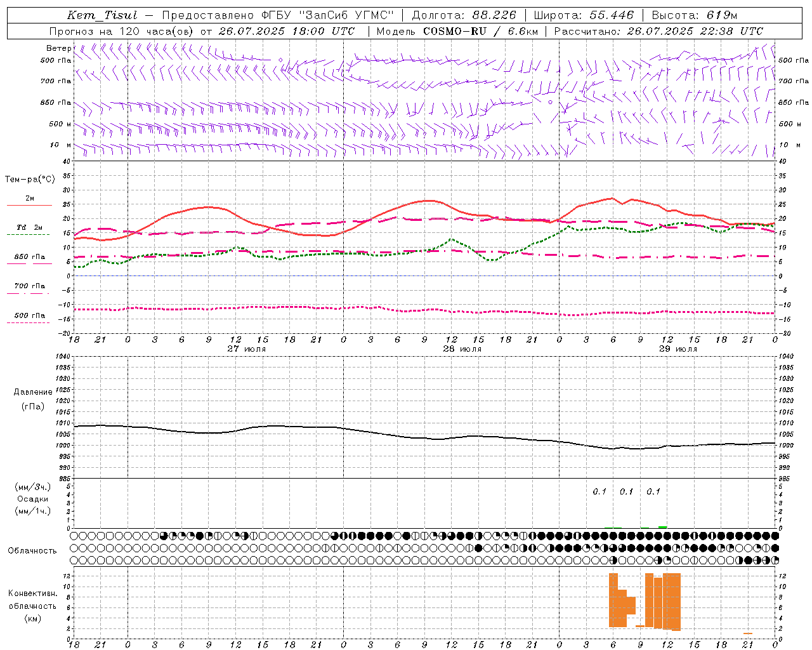812x650 pixels.
Task: Click the 'Конвективн.' convective cloud label
Action: [x=33, y=594]
